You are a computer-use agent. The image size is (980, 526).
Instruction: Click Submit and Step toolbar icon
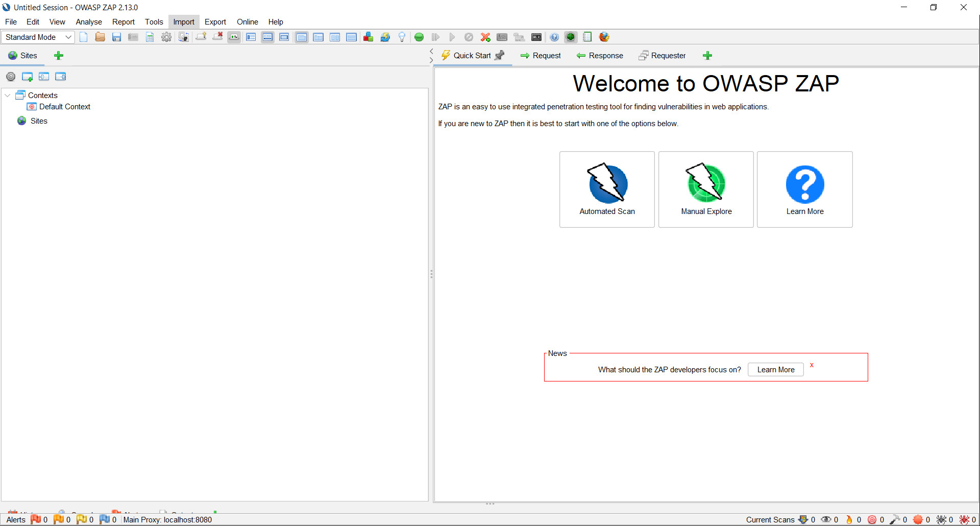(435, 37)
